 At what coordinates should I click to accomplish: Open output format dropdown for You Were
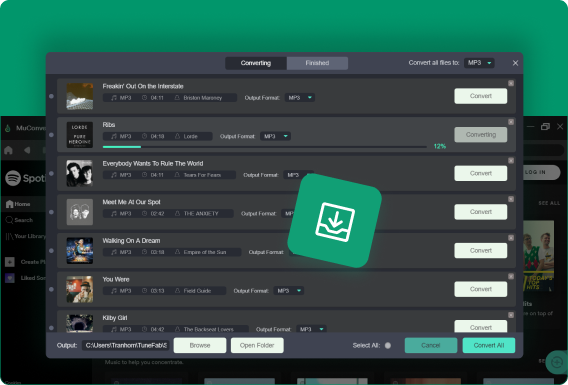(x=289, y=291)
